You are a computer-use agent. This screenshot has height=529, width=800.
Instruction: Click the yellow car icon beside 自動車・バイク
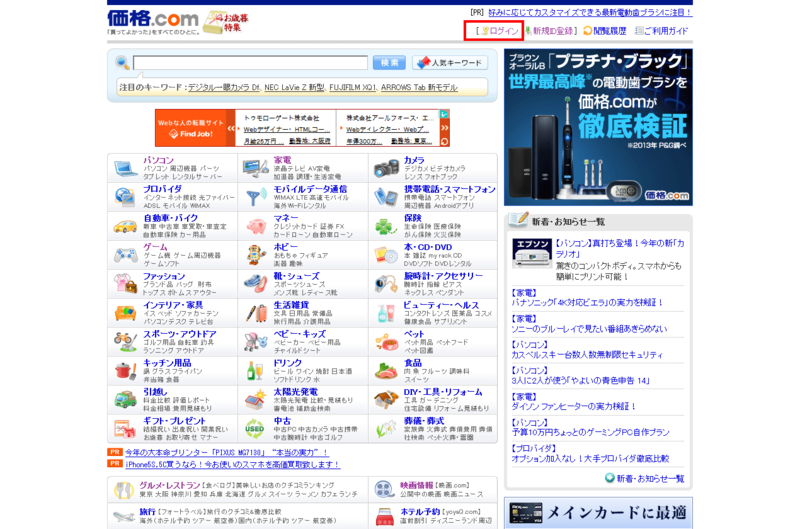[125, 226]
